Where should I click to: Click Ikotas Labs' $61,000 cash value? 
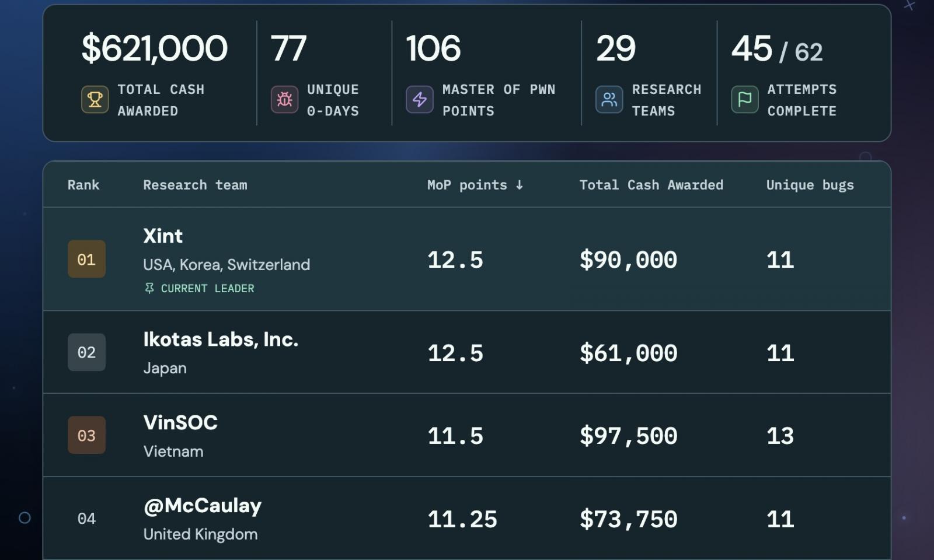[x=628, y=353]
